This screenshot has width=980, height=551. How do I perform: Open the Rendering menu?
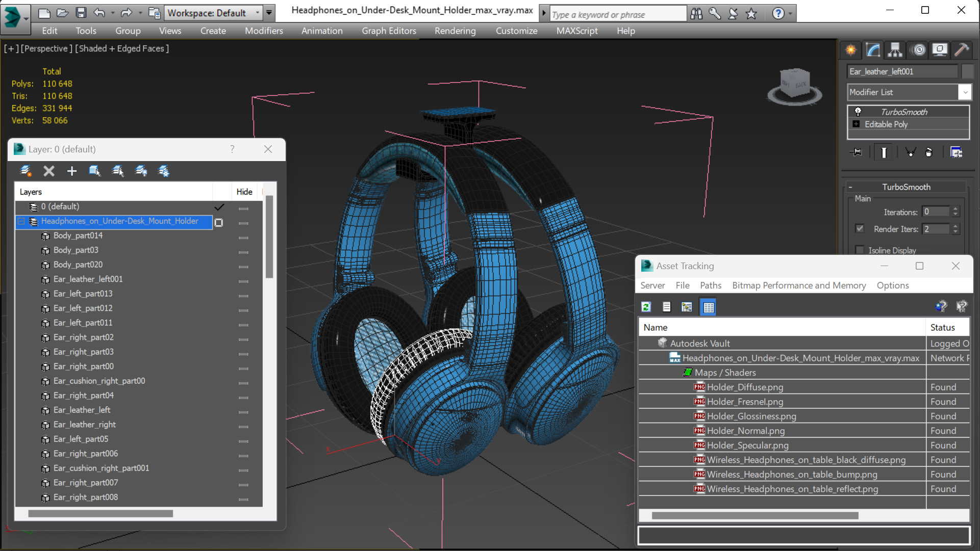[455, 31]
